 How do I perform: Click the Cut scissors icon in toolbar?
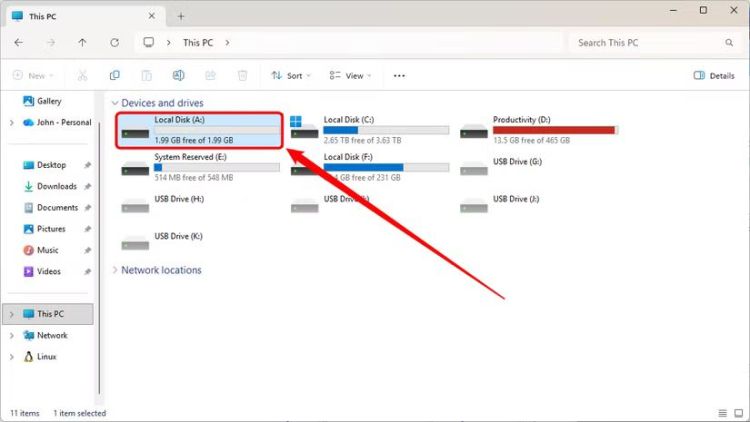pyautogui.click(x=82, y=75)
